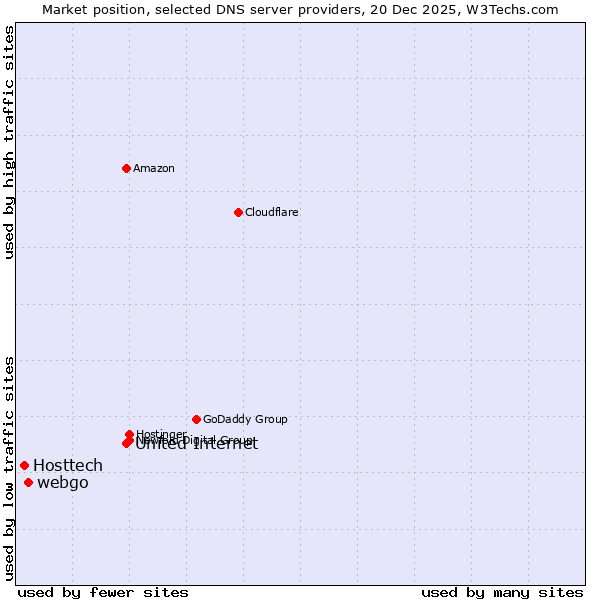This screenshot has height=600, width=600.
Task: Click the chart title mentioning W3Techs.com
Action: pos(300,9)
